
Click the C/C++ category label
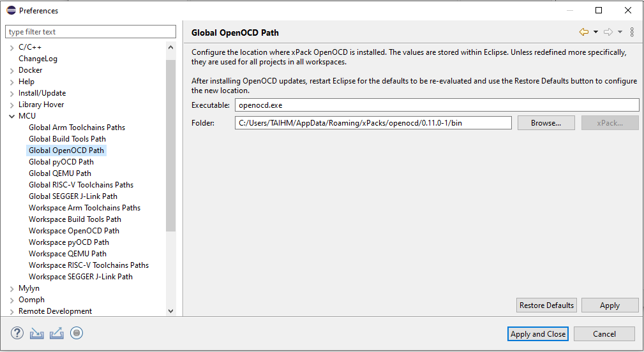click(30, 47)
